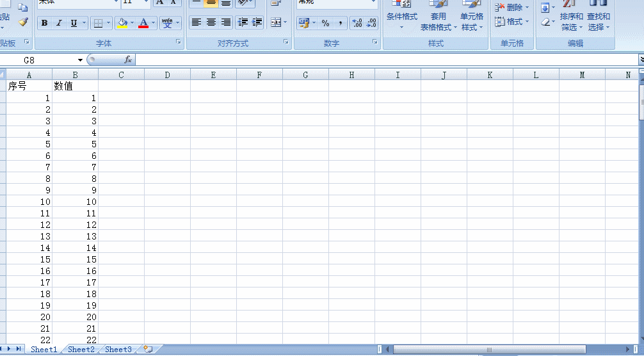Align text right
This screenshot has height=356, width=644.
click(x=226, y=22)
